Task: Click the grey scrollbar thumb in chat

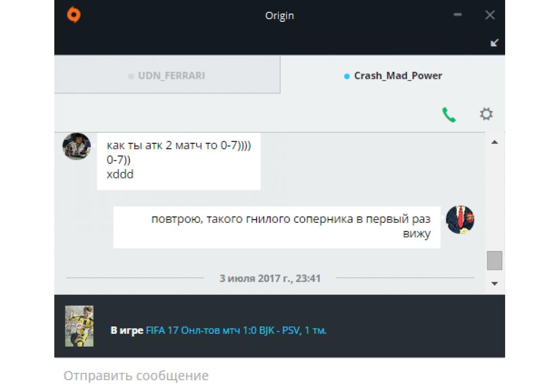Action: point(494,260)
